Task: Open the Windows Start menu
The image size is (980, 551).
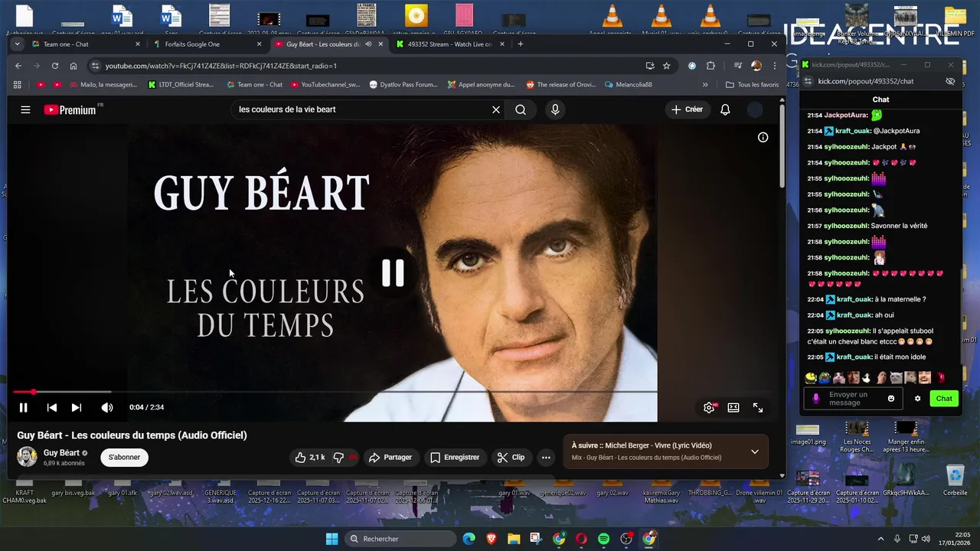Action: (x=332, y=539)
